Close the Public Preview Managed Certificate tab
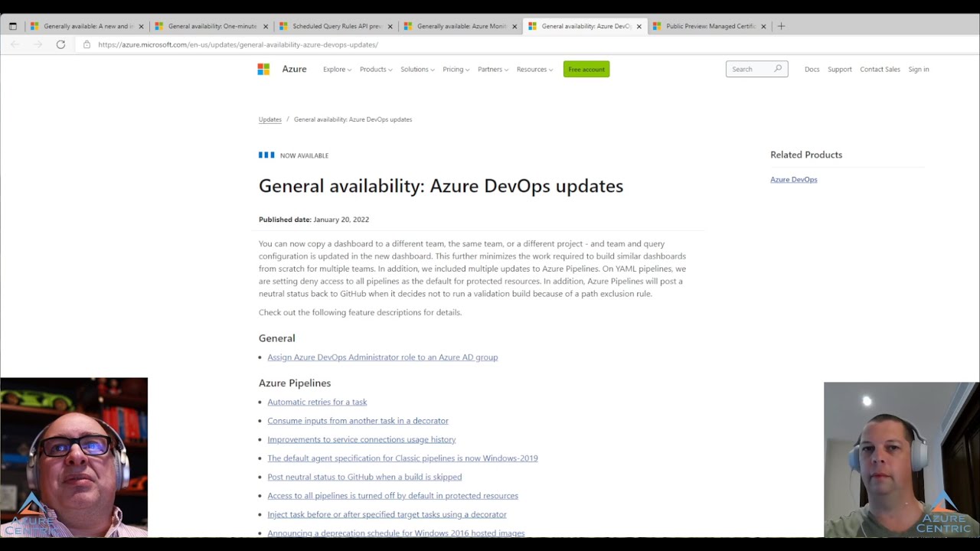 pos(763,26)
